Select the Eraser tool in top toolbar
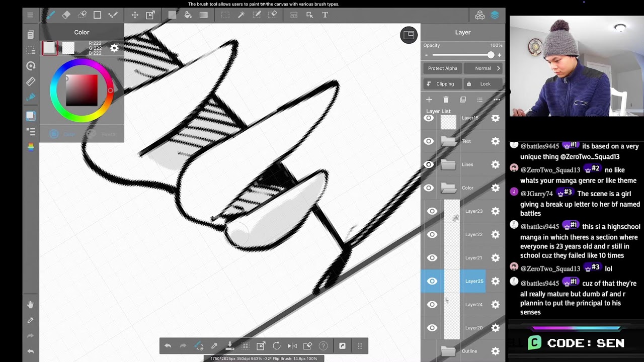Image resolution: width=644 pixels, height=362 pixels. point(66,15)
